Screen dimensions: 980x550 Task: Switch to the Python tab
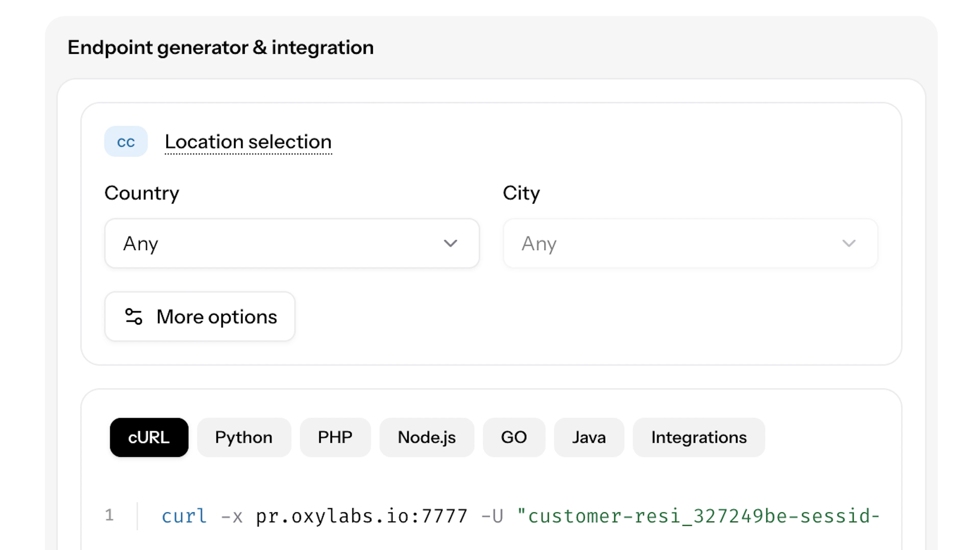[244, 438]
